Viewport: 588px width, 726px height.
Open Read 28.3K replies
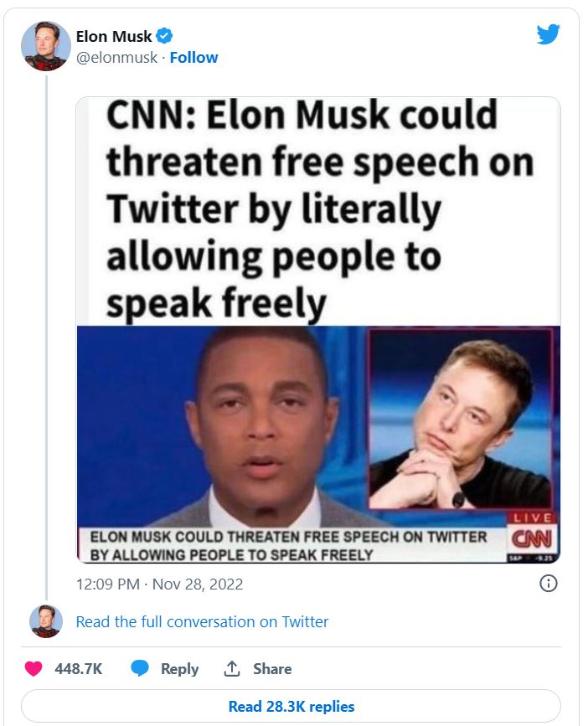(x=291, y=707)
